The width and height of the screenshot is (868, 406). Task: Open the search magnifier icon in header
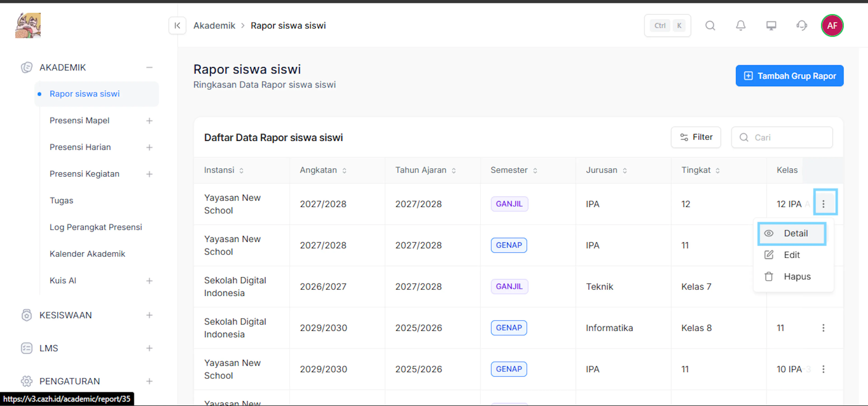click(710, 26)
